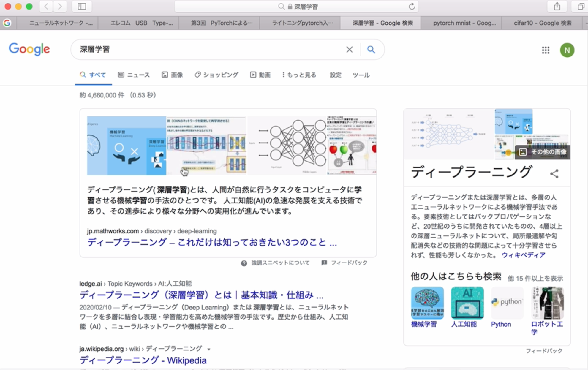Open the apples illustration snippet image
The image size is (588, 370).
click(352, 145)
